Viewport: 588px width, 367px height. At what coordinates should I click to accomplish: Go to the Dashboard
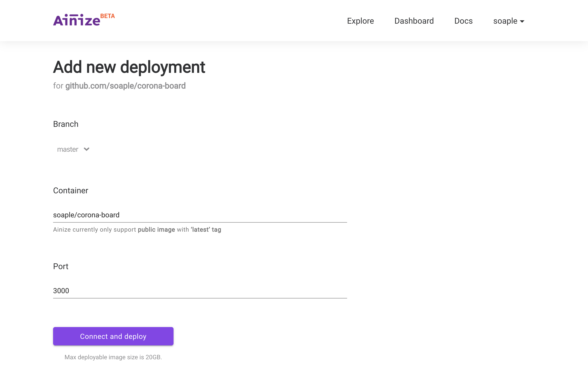tap(414, 21)
